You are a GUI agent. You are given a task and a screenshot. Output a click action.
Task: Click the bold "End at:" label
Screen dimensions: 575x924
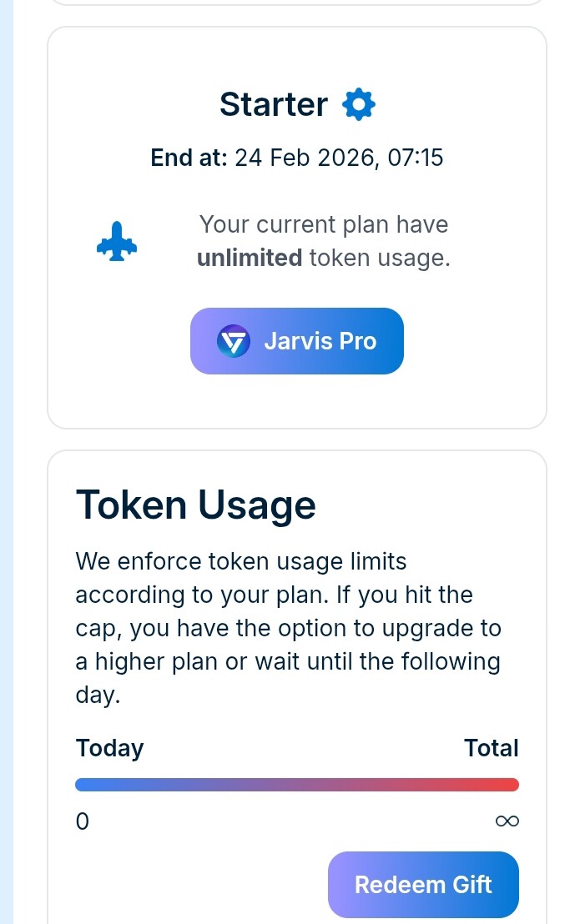coord(189,158)
